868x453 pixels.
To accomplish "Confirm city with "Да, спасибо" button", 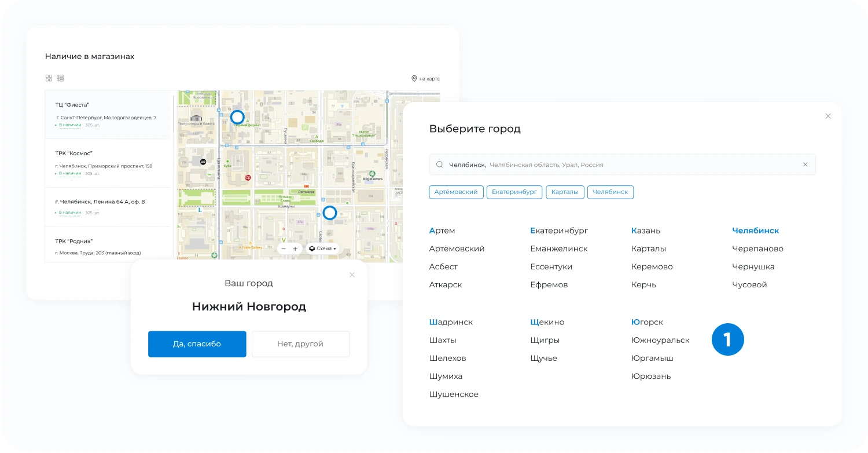I will pyautogui.click(x=197, y=344).
